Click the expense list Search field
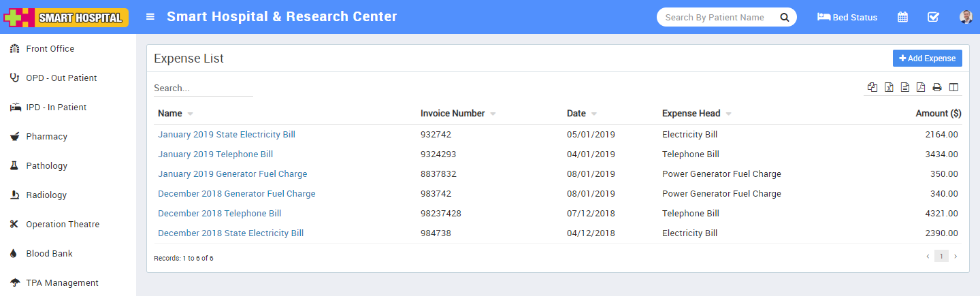This screenshot has width=980, height=296. click(x=203, y=88)
